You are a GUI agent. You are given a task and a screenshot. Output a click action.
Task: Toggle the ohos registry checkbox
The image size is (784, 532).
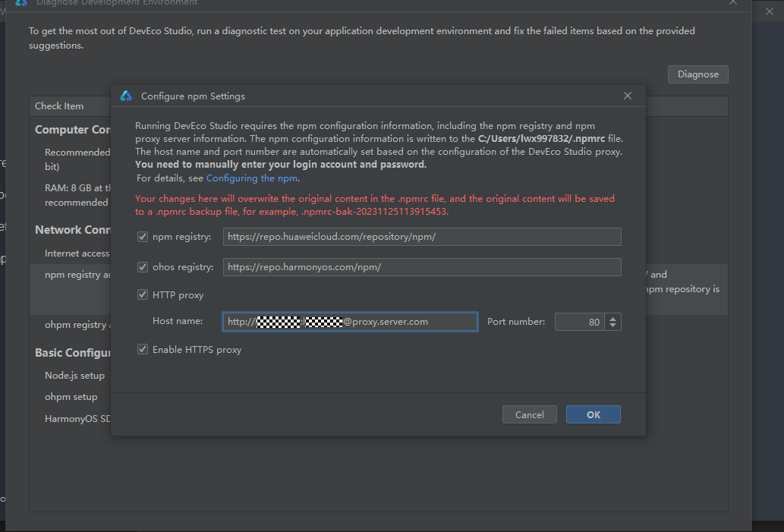tap(143, 267)
